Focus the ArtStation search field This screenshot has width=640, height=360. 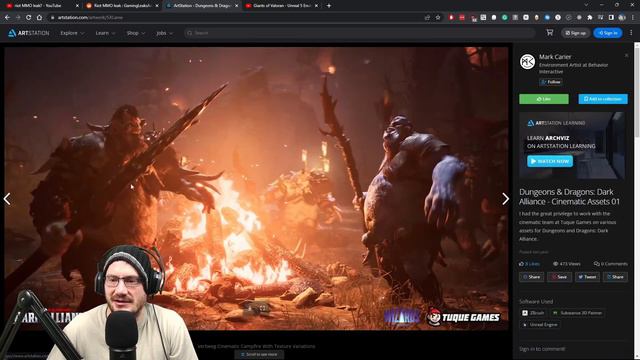coord(359,33)
